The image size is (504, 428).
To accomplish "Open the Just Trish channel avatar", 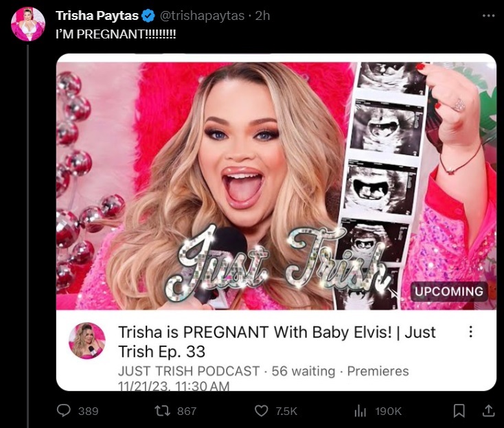I will [x=87, y=341].
